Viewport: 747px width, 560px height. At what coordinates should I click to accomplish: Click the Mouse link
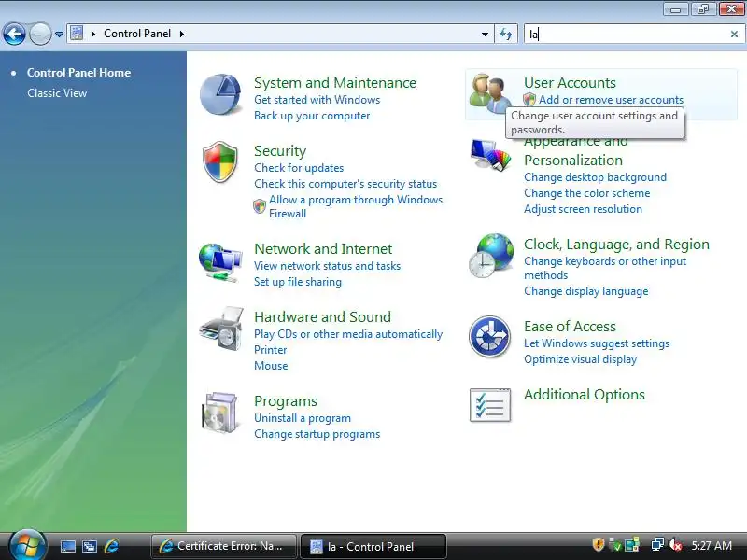click(271, 366)
